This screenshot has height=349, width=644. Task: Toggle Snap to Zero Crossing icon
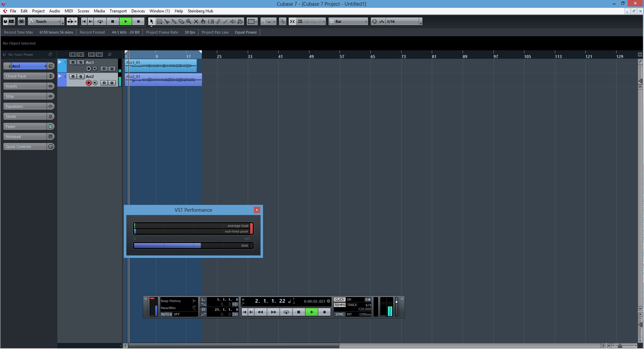click(x=283, y=21)
